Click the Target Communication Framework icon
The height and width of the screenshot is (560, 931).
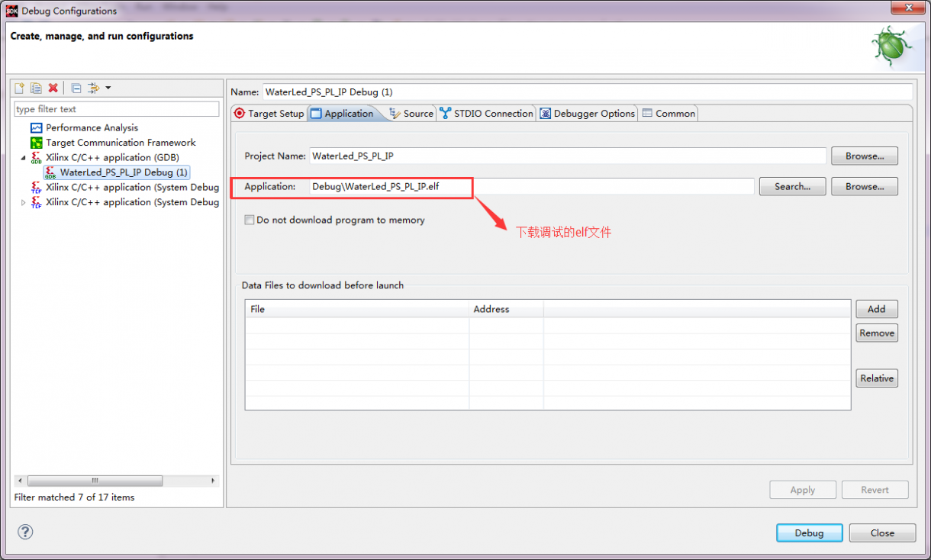tap(37, 143)
